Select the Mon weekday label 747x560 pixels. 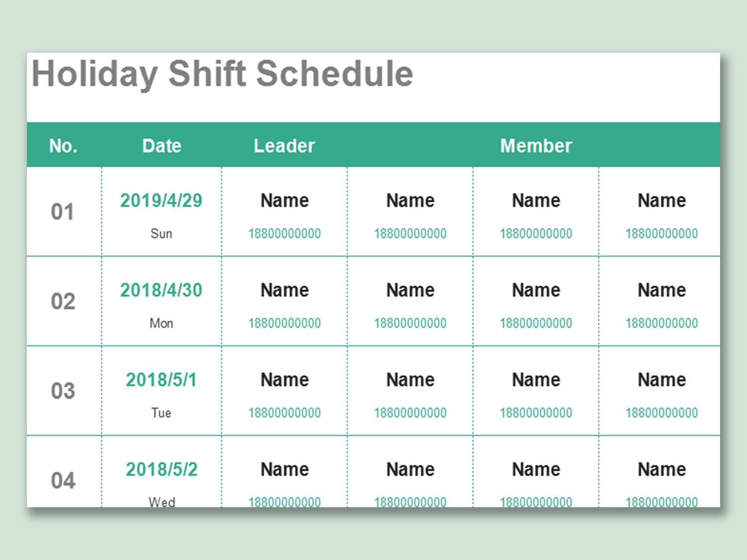[x=161, y=323]
